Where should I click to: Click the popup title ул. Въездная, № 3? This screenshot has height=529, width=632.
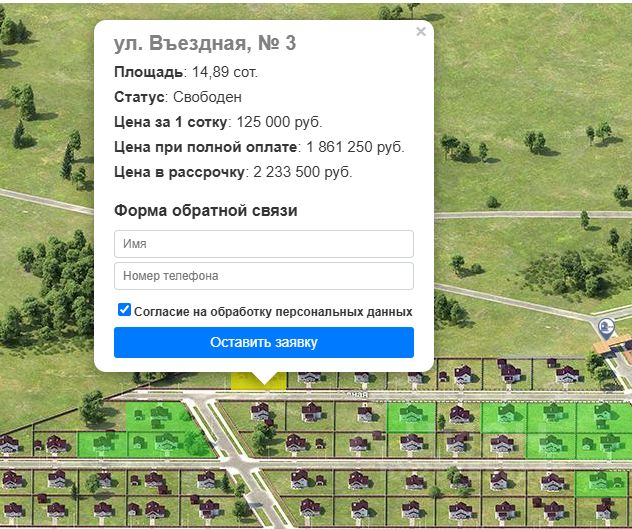click(205, 43)
